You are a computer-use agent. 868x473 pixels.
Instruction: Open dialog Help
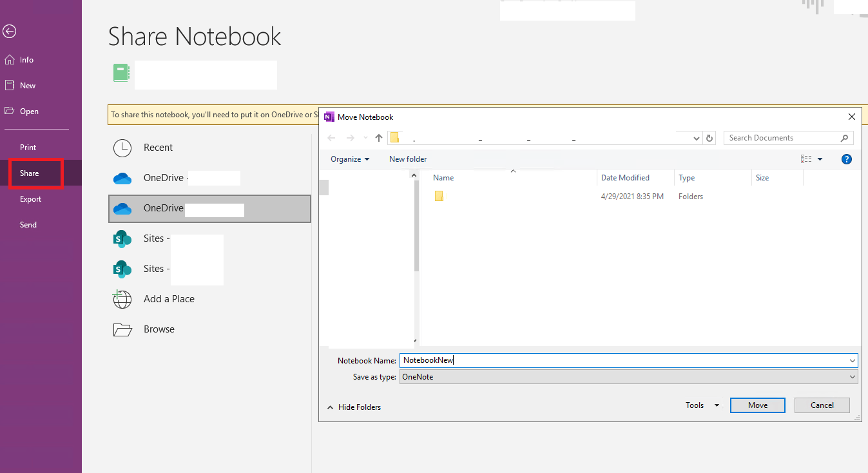847,159
